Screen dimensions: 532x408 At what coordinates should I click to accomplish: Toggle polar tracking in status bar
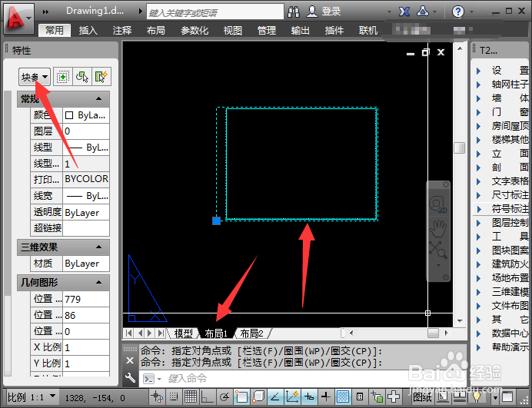[224, 396]
